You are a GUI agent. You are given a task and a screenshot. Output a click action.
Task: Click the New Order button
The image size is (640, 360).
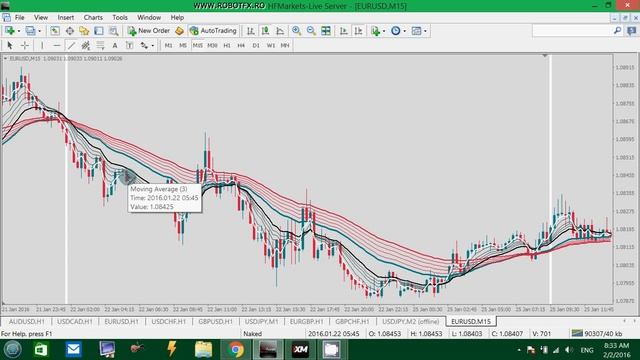coord(149,31)
